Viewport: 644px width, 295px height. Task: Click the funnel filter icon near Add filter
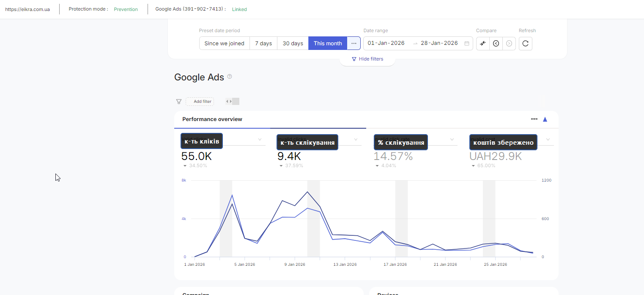(179, 102)
